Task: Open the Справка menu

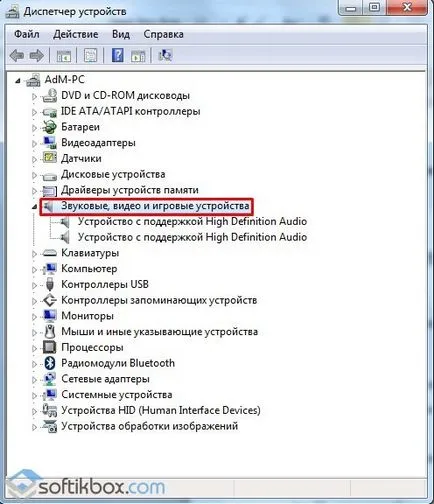Action: click(163, 34)
